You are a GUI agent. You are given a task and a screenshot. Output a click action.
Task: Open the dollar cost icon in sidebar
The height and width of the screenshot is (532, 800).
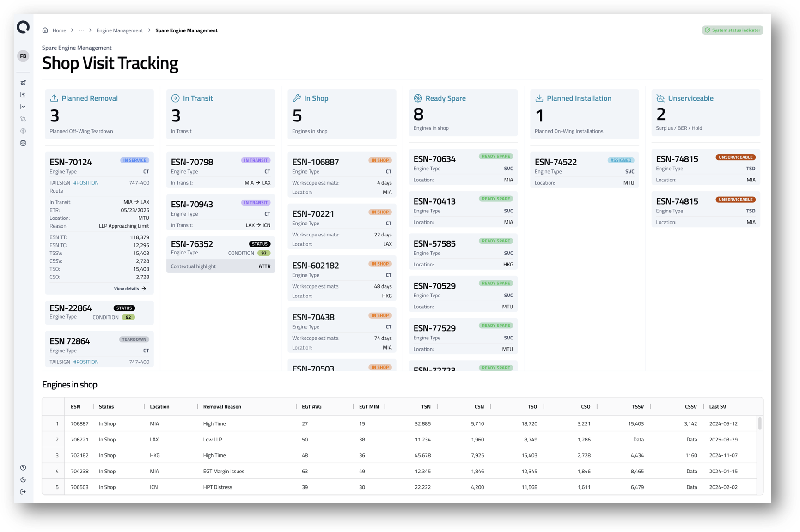23,131
